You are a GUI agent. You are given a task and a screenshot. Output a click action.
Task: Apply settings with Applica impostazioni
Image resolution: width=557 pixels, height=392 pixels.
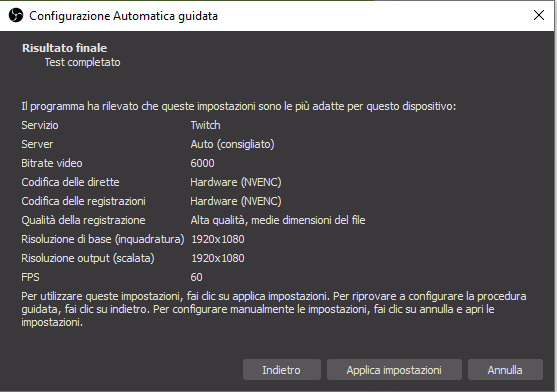(394, 370)
